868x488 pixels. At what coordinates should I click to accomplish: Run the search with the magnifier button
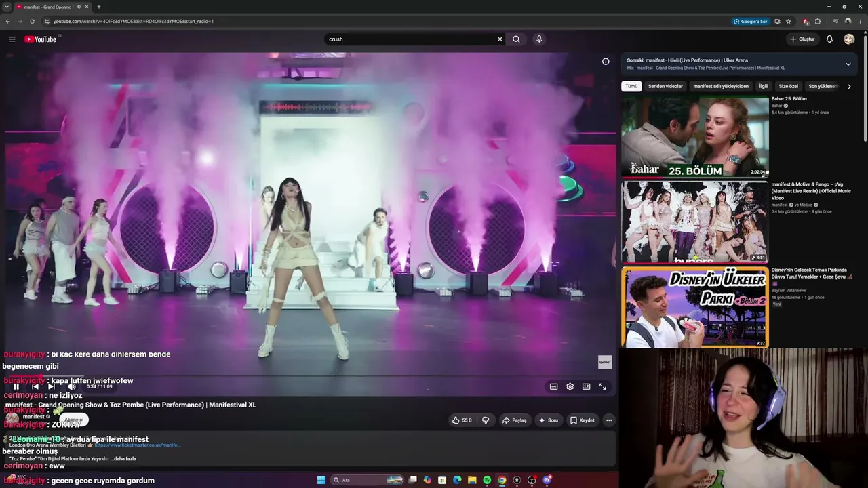click(x=516, y=39)
